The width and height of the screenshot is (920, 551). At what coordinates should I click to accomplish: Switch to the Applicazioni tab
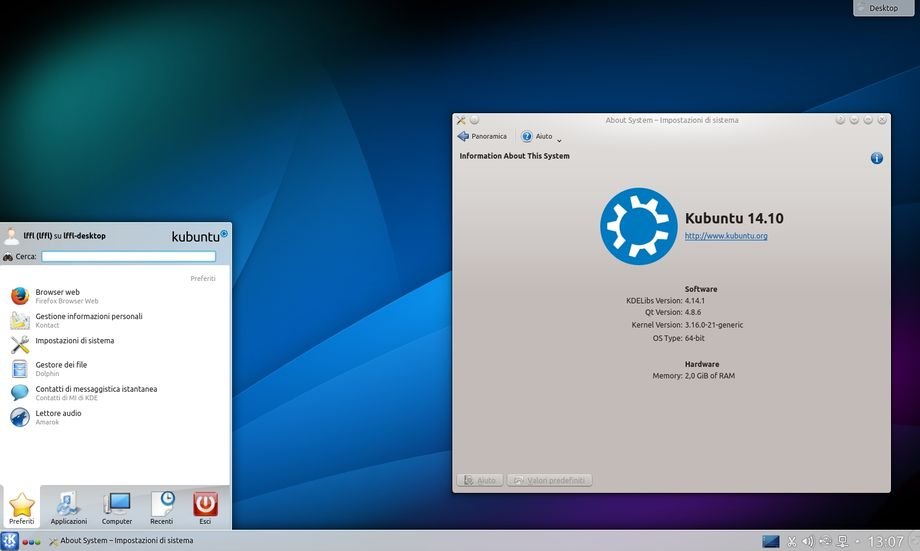pos(69,508)
